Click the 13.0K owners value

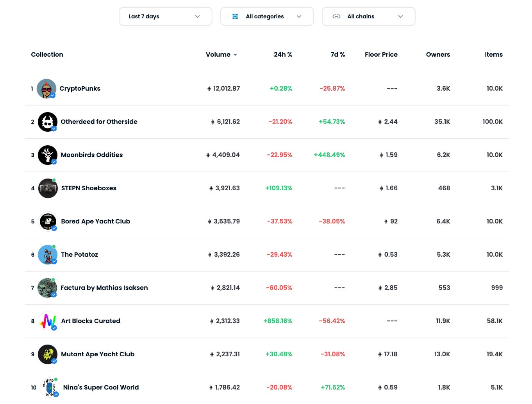click(x=442, y=354)
